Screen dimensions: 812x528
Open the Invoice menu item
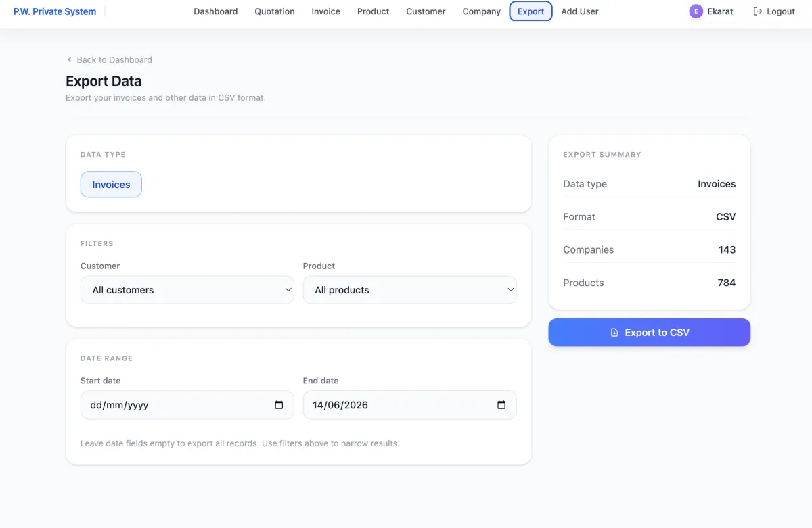pyautogui.click(x=326, y=11)
